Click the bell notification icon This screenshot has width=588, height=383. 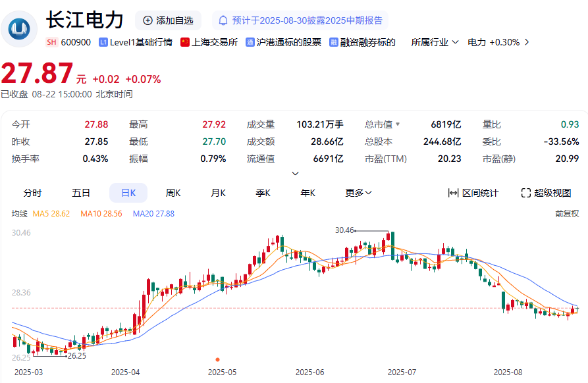pyautogui.click(x=223, y=20)
